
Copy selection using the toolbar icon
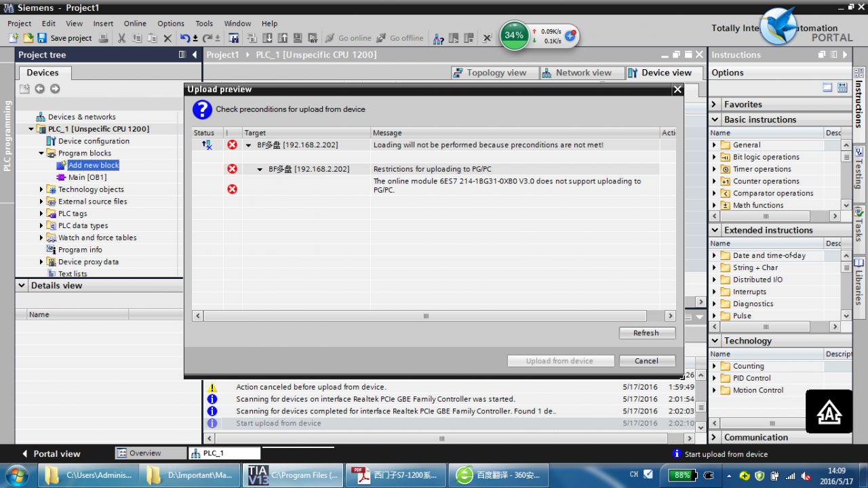(137, 38)
